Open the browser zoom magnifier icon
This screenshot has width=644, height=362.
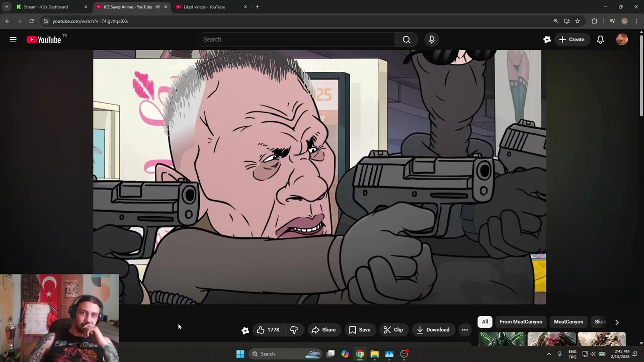click(x=556, y=21)
